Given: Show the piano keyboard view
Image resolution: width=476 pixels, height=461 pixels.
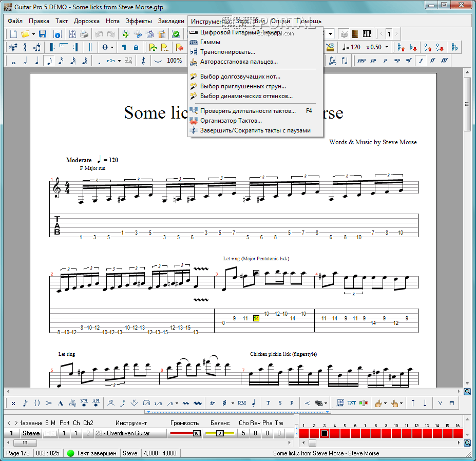Looking at the screenshot, I should [x=367, y=34].
